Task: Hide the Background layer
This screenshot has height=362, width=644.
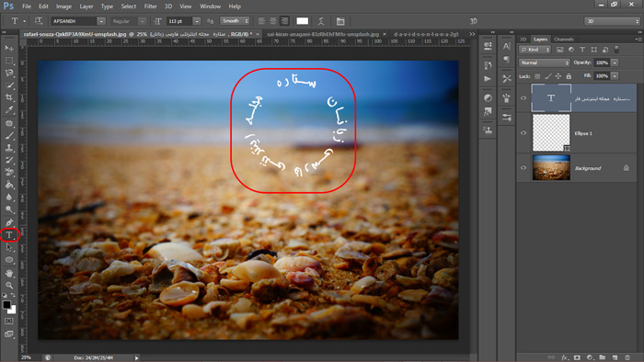Action: click(523, 167)
